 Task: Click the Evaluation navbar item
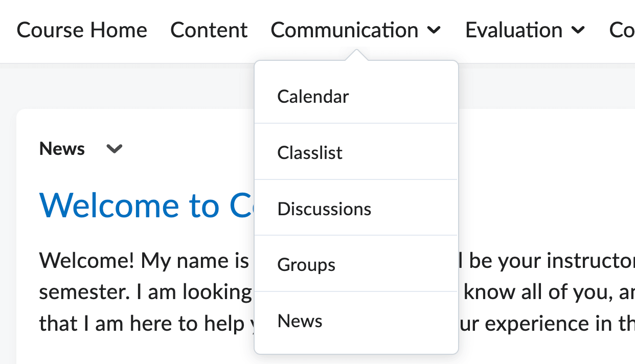pos(513,30)
